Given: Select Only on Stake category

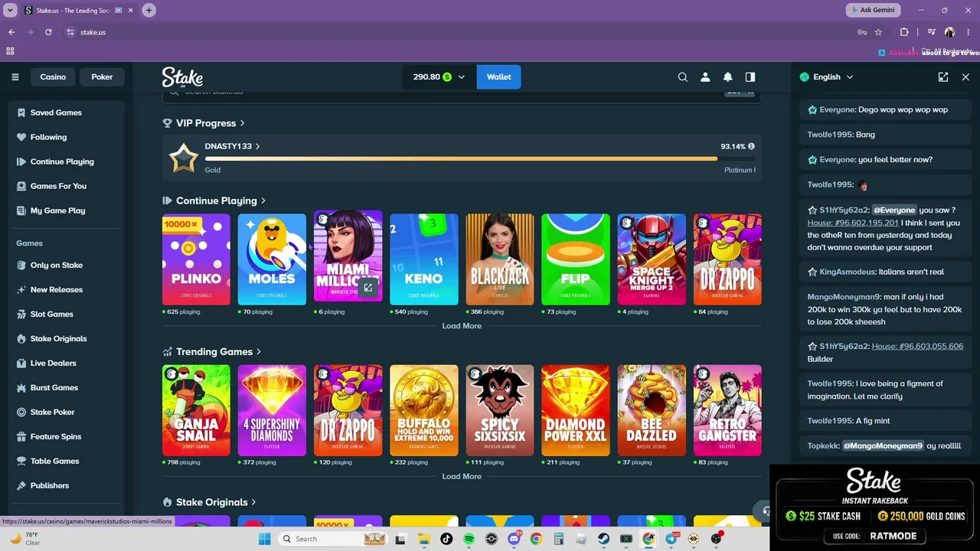Looking at the screenshot, I should [x=56, y=265].
